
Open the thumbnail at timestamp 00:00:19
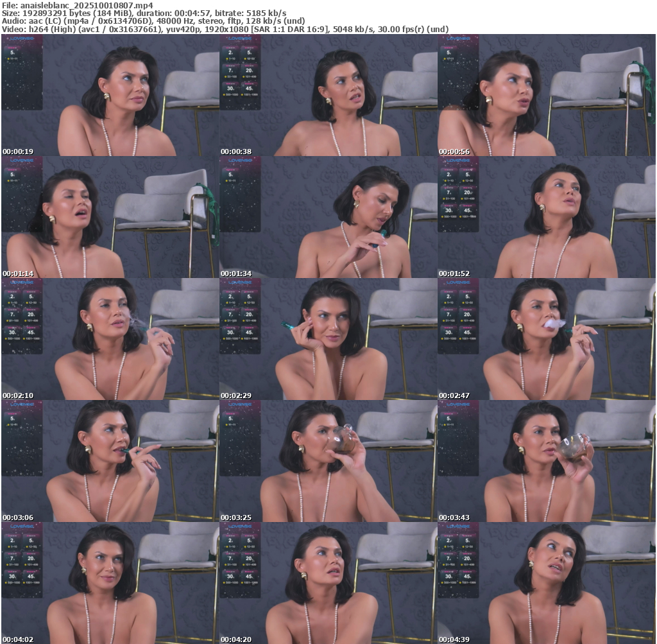[x=110, y=95]
